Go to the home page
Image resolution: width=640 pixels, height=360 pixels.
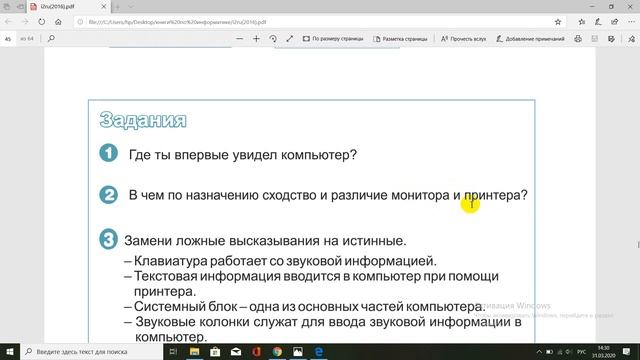tap(58, 22)
